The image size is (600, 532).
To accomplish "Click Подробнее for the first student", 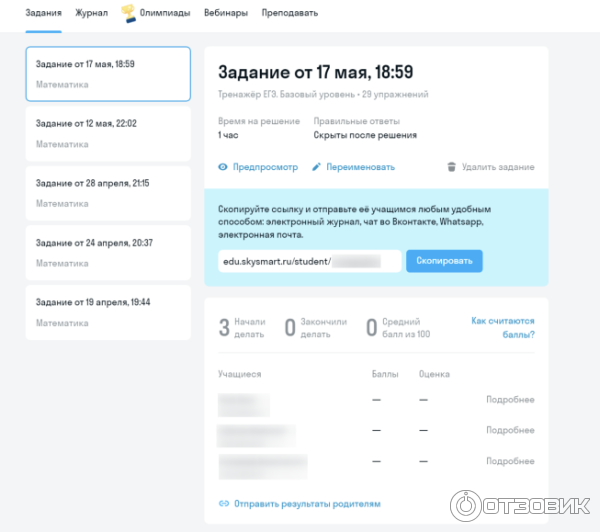I will pyautogui.click(x=509, y=400).
